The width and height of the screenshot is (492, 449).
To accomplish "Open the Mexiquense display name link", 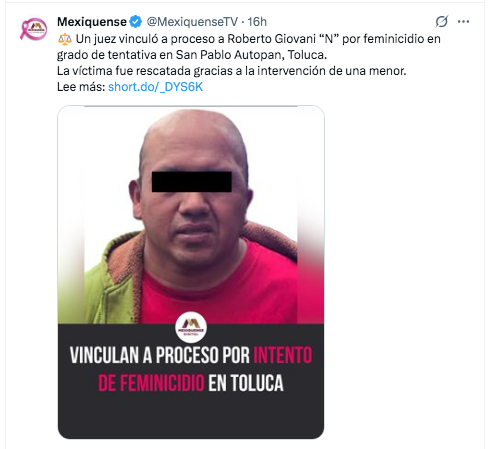I will tap(92, 22).
